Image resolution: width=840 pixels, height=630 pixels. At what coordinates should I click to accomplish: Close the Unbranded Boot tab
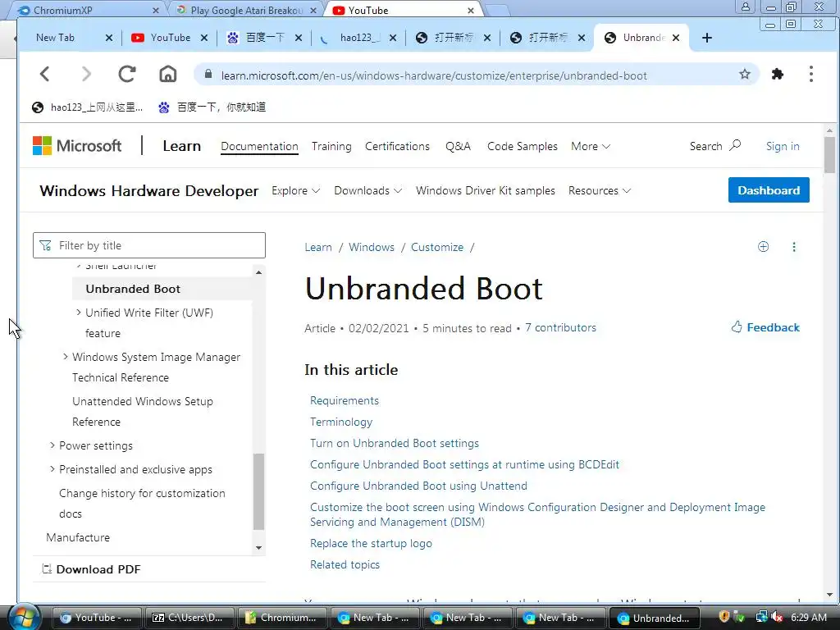point(676,38)
